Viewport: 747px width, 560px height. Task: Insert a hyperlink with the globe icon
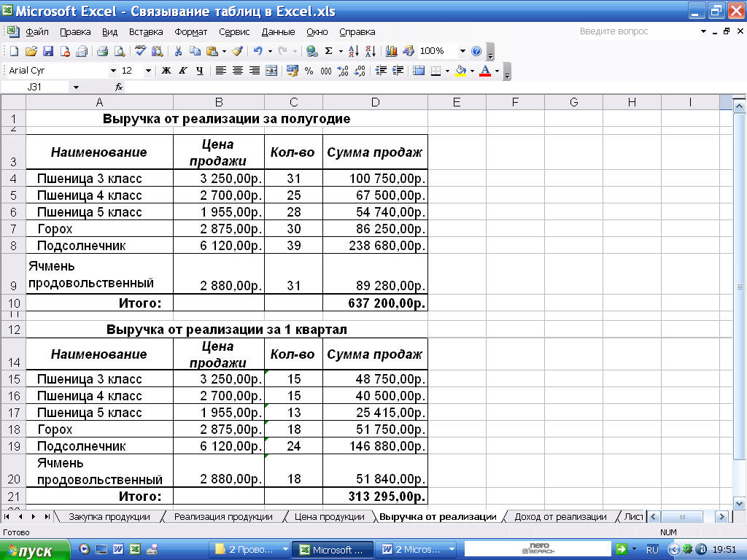pyautogui.click(x=312, y=51)
